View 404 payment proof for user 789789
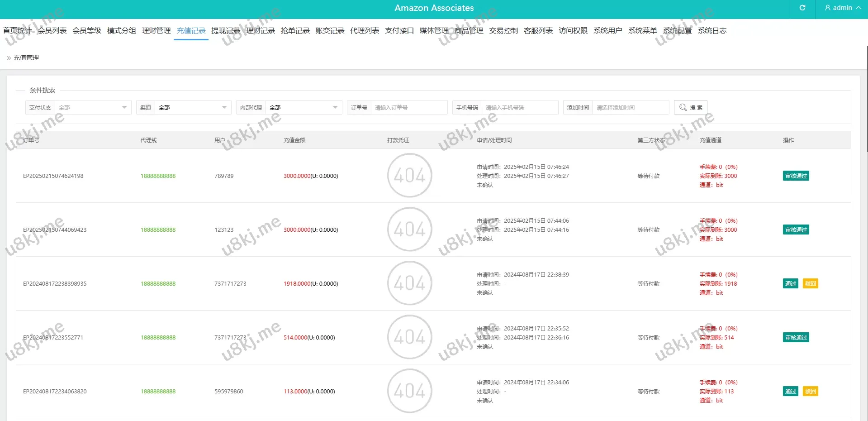Screen dimensions: 868x421 [x=409, y=176]
